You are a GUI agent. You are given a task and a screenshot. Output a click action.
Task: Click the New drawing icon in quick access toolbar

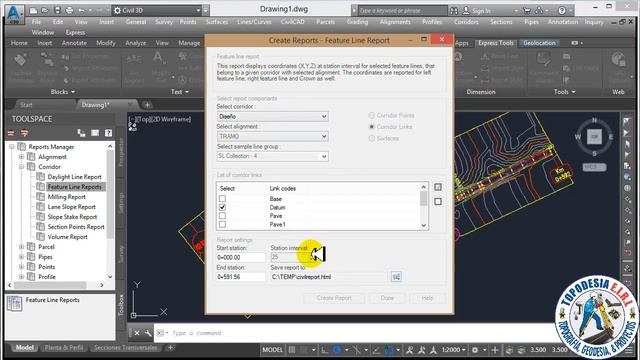coord(33,10)
